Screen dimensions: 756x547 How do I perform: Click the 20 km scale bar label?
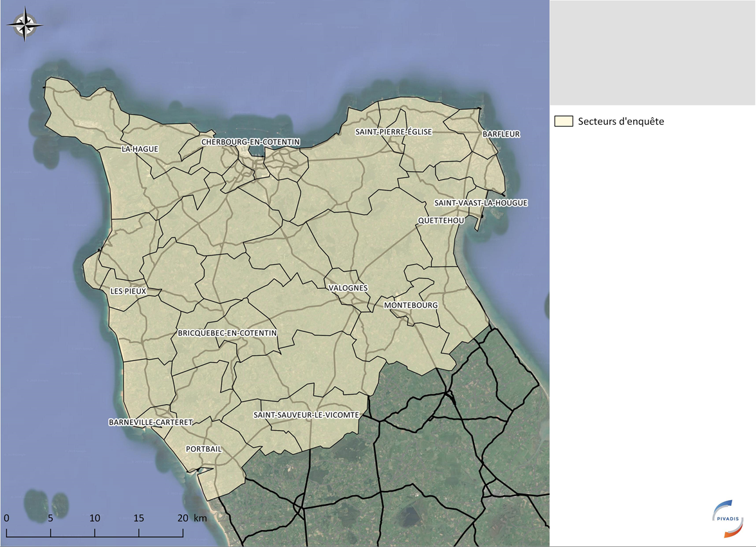click(x=192, y=518)
